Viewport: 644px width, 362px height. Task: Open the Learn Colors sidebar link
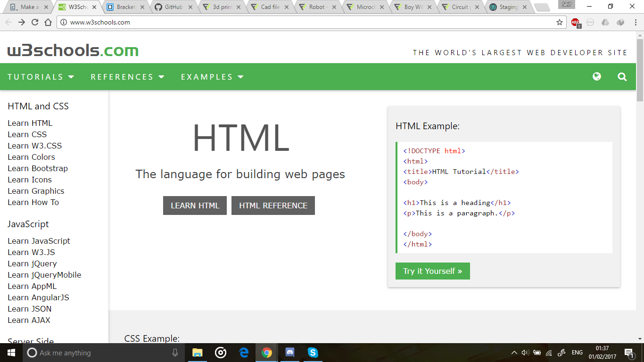(31, 157)
